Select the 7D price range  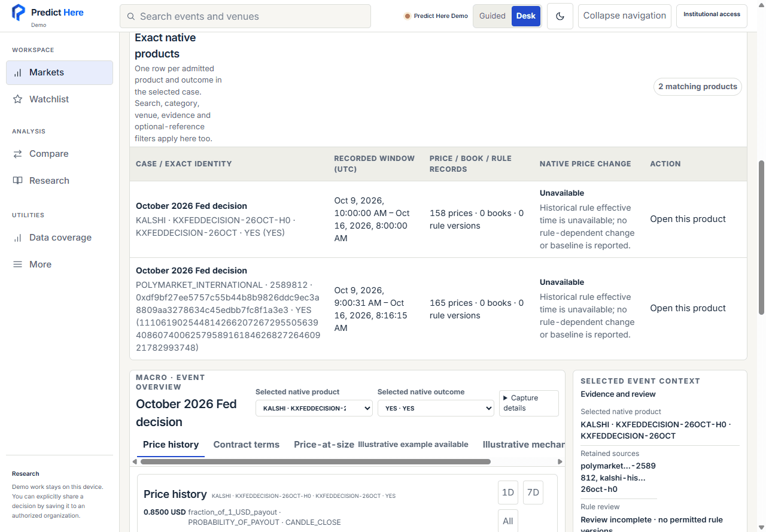point(533,493)
